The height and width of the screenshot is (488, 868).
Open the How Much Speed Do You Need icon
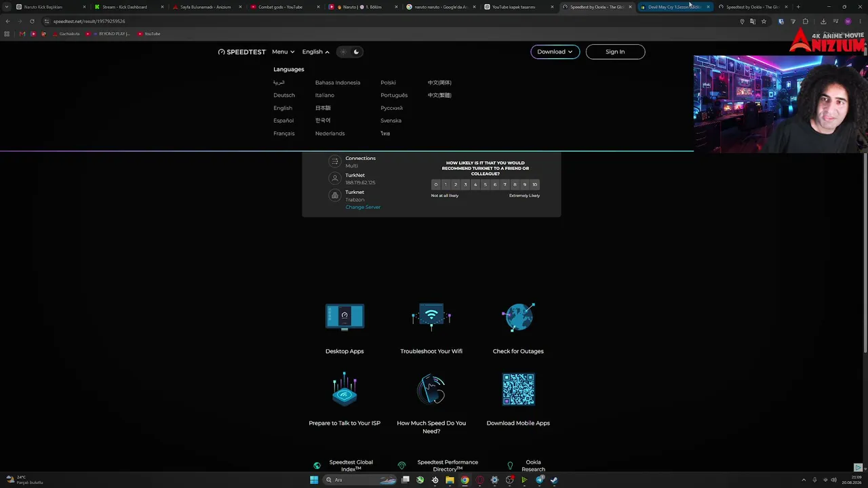[431, 389]
